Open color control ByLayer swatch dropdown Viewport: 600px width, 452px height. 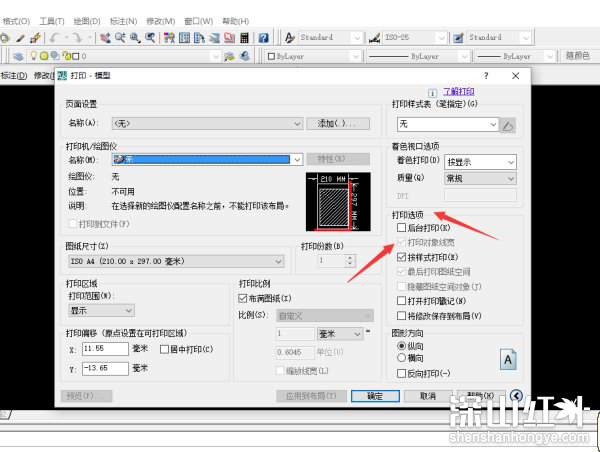pyautogui.click(x=313, y=56)
